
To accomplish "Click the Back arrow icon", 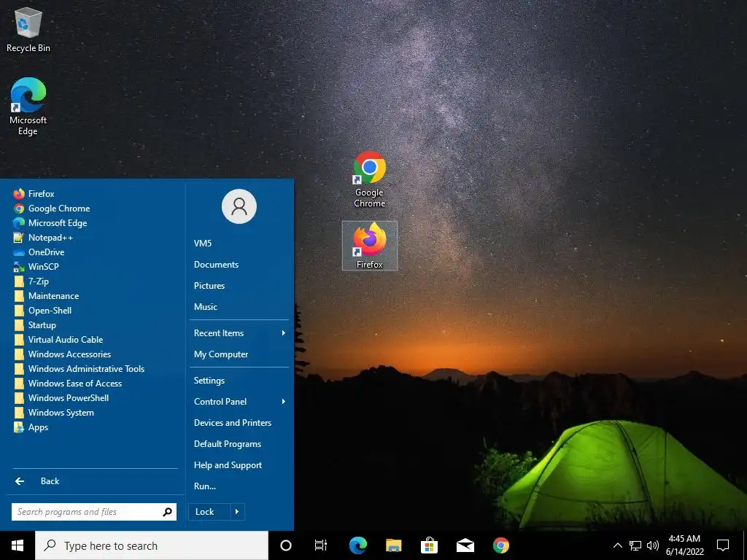I will point(20,481).
